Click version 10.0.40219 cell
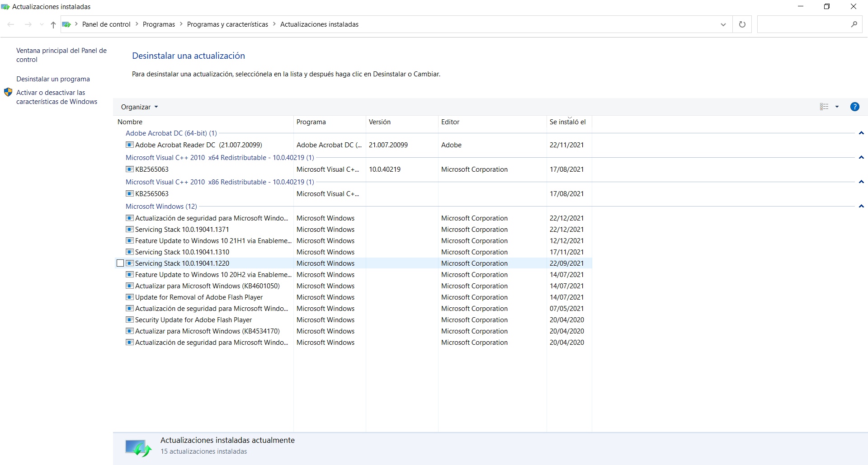Screen dimensions: 868x465 (x=384, y=169)
